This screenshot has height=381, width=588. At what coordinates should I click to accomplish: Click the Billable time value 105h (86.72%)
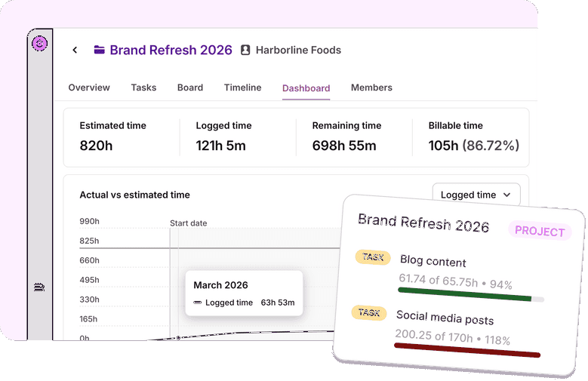474,146
